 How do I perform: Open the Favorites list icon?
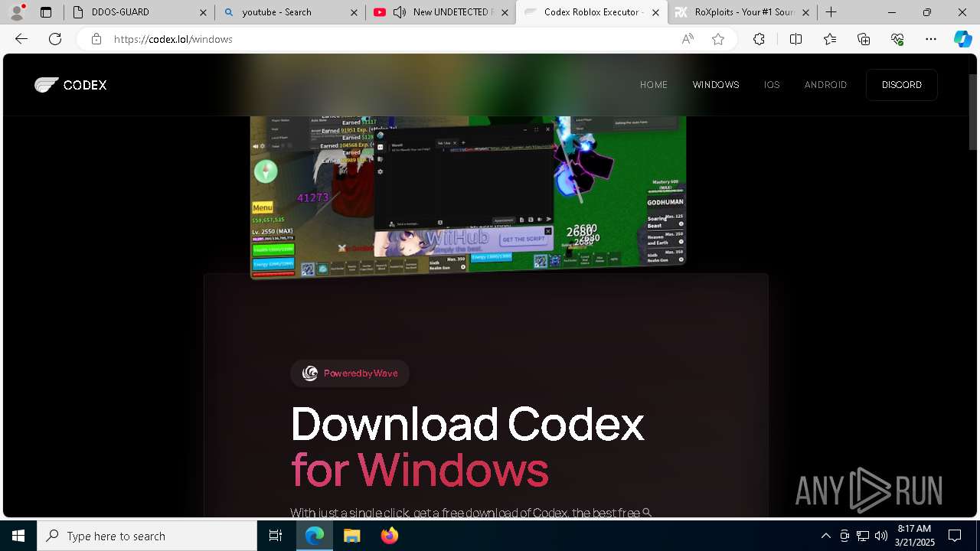[830, 39]
